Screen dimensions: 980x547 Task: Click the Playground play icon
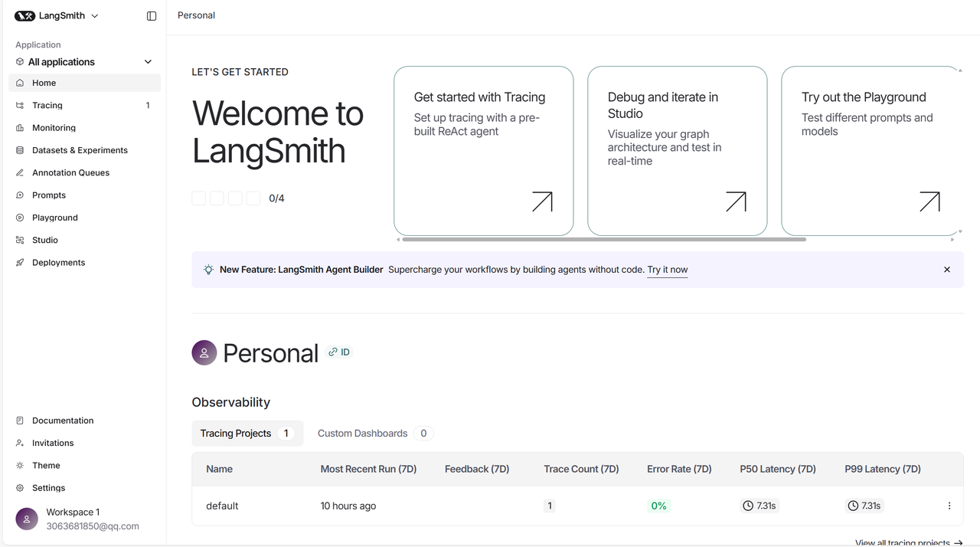pos(20,218)
